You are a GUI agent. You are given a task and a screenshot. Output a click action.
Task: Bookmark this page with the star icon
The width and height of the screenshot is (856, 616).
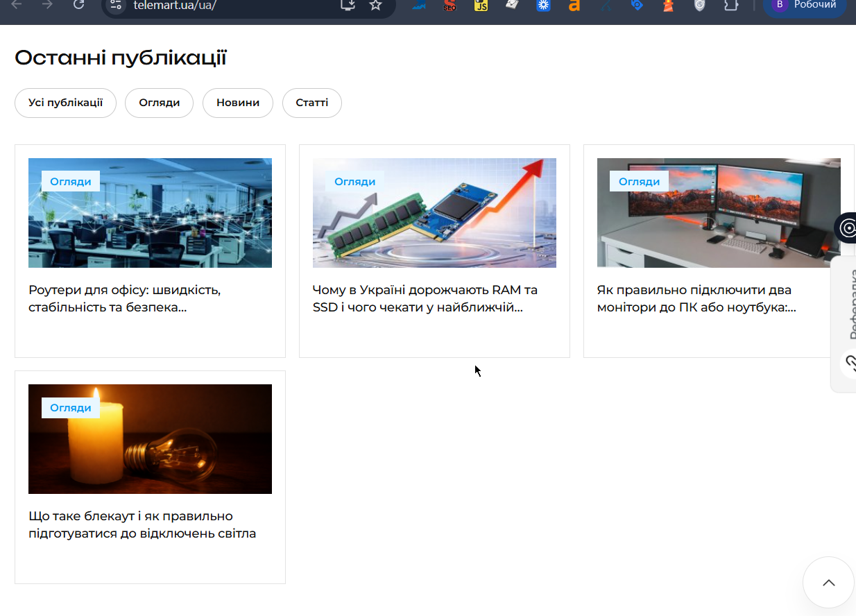[375, 5]
